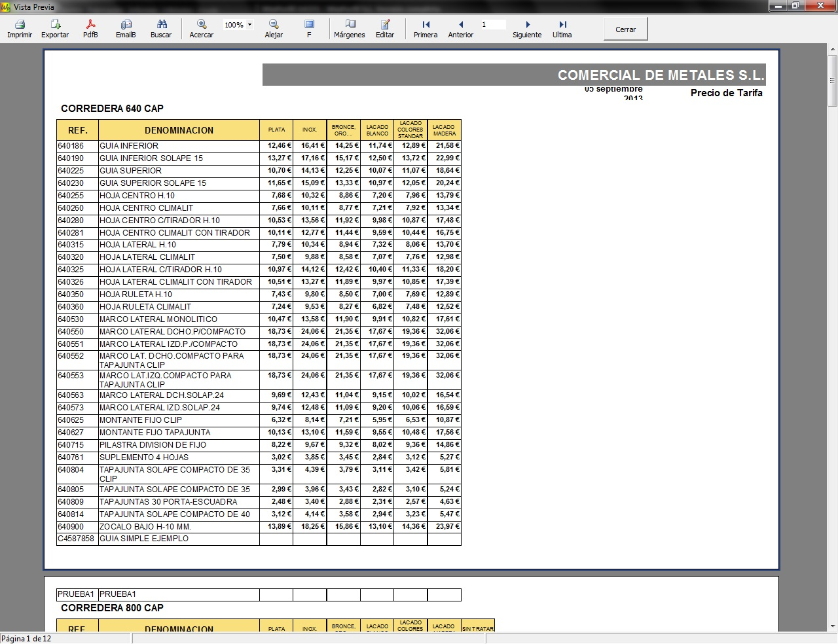The width and height of the screenshot is (838, 644).
Task: Zoom in with Acercar magnifier
Action: pyautogui.click(x=202, y=24)
